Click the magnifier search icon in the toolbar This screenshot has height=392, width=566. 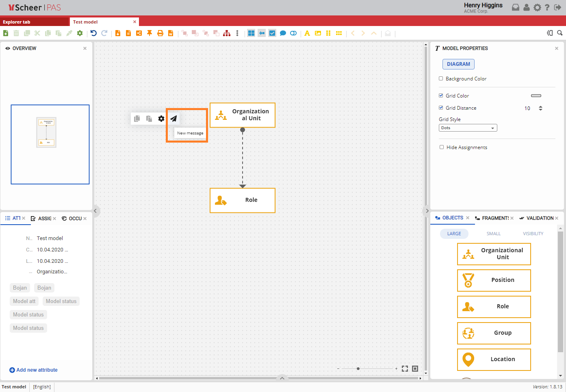(x=559, y=33)
